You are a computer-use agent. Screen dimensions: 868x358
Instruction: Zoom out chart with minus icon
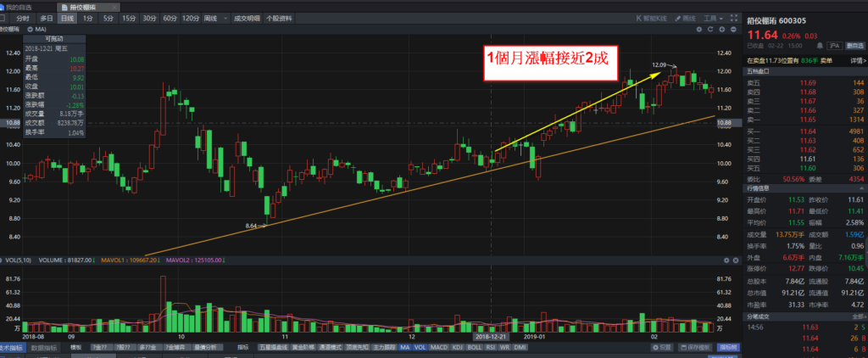(x=733, y=29)
